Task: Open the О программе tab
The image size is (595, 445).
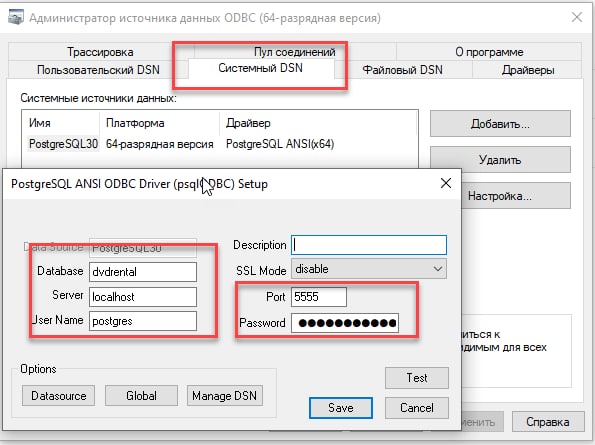Action: coord(489,52)
